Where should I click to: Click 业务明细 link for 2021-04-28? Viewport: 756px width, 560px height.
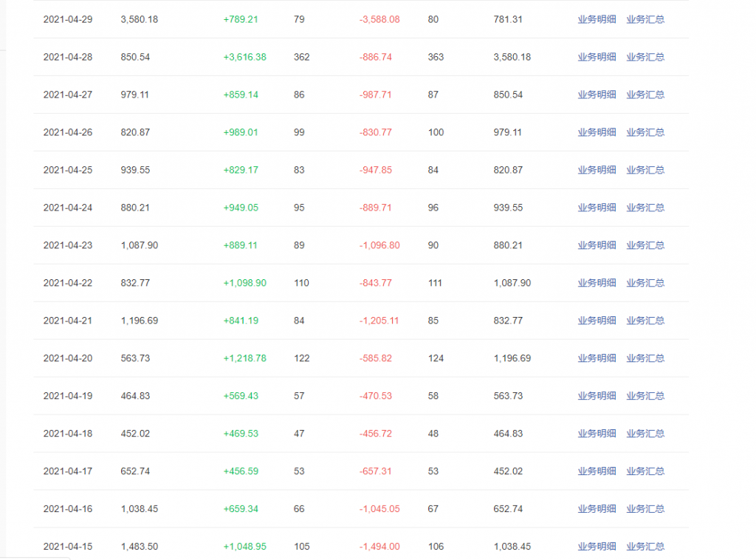[597, 57]
